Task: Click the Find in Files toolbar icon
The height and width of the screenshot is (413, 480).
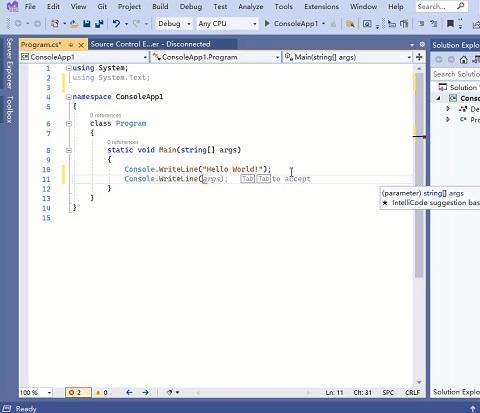Action: click(350, 24)
